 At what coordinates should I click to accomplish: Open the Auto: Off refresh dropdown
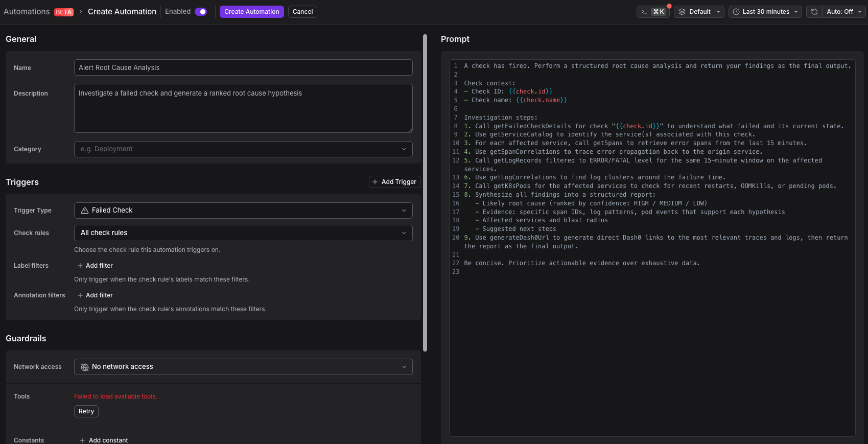pos(844,12)
